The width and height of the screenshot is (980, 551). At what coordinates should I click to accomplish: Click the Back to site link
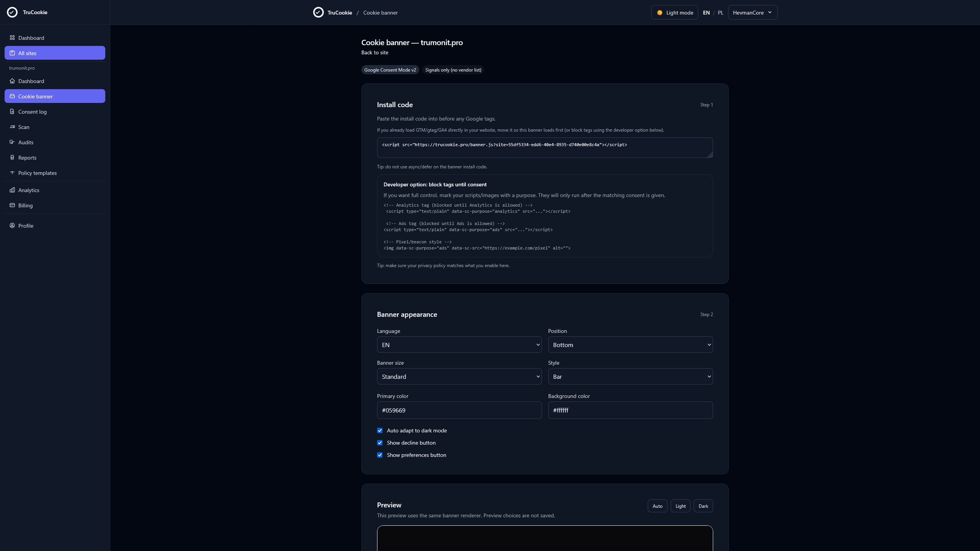[x=374, y=52]
